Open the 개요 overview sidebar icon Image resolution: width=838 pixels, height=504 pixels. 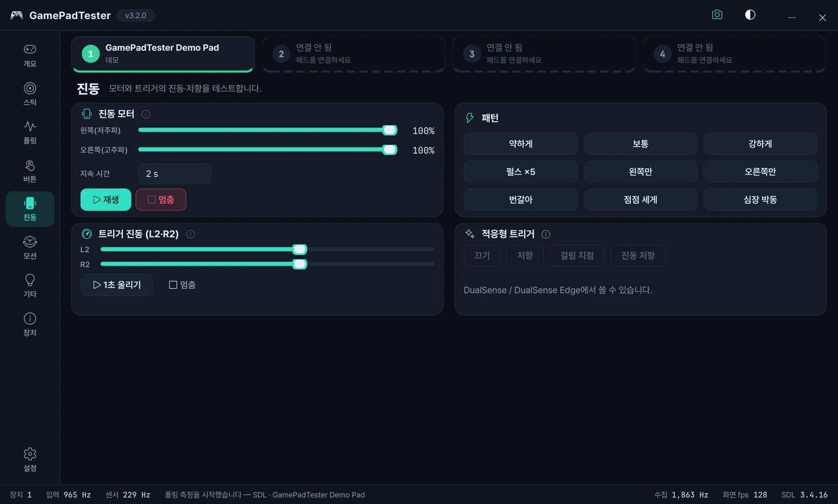coord(30,55)
